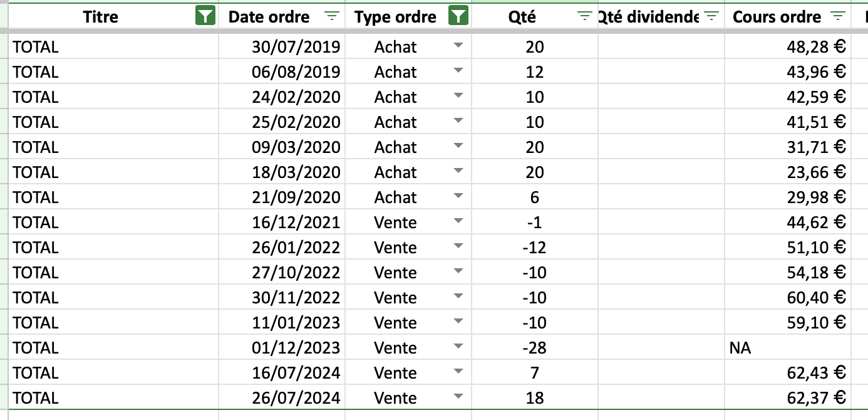
Task: Select the quantity cell showing -28
Action: (x=534, y=348)
